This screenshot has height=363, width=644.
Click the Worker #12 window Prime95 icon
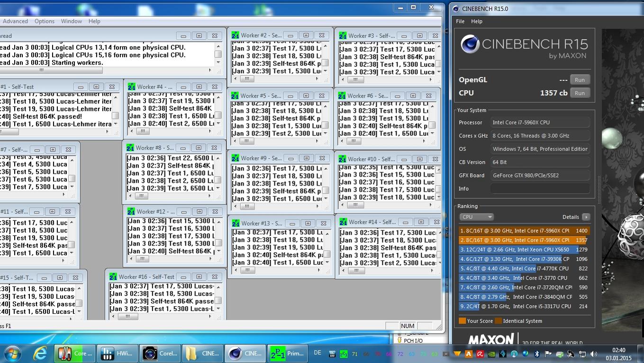[131, 212]
